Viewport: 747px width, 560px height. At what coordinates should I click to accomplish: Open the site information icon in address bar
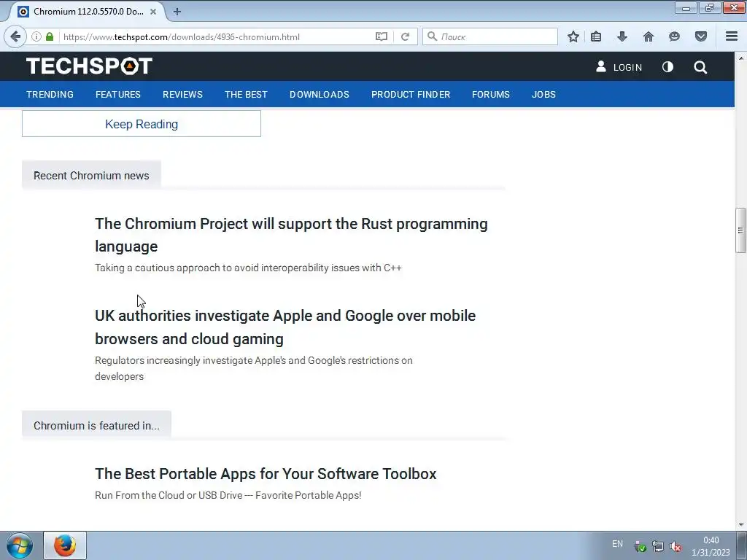click(36, 36)
